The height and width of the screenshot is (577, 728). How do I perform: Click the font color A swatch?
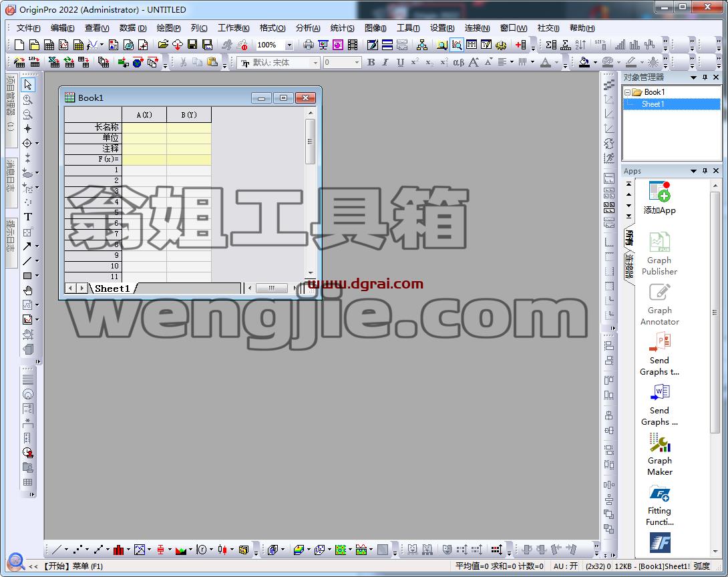[546, 62]
